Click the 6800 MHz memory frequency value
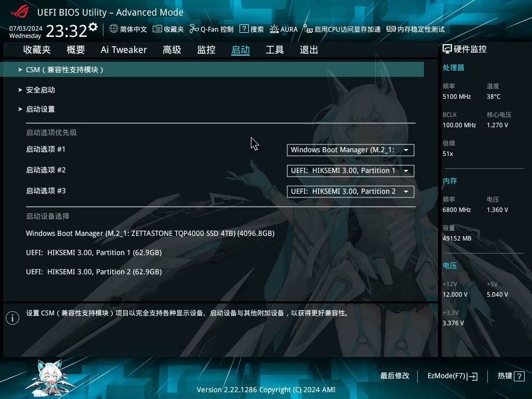Viewport: 532px width, 399px height. click(457, 210)
